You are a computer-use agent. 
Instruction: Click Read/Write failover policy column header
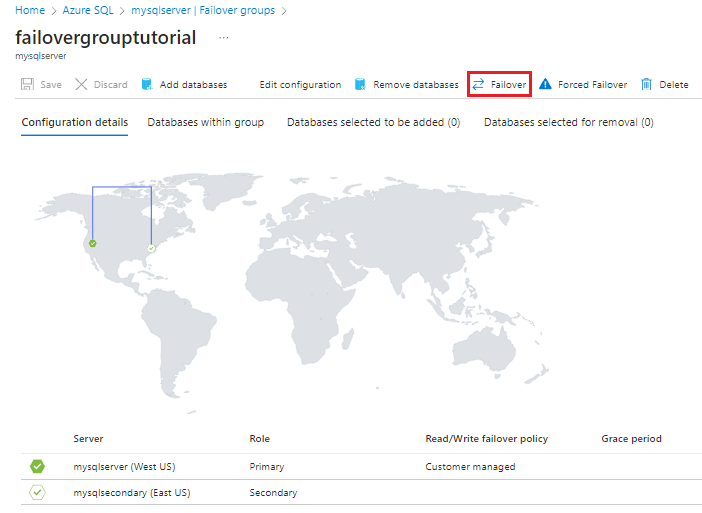coord(487,439)
